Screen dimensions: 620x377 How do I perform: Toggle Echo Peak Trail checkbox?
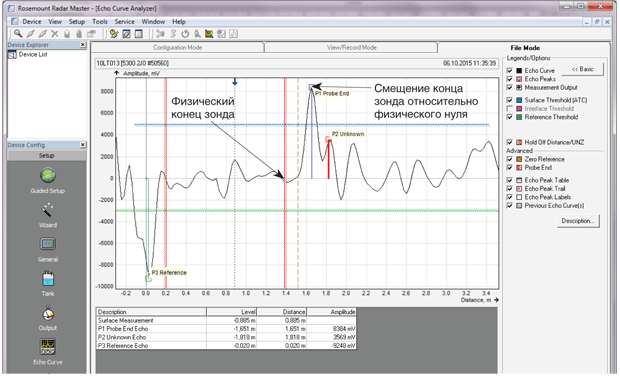click(510, 189)
